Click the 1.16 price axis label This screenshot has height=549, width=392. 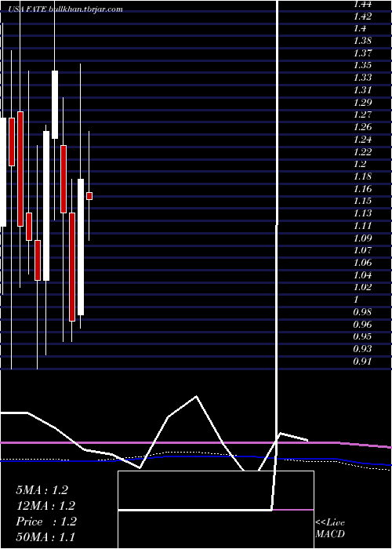click(362, 189)
